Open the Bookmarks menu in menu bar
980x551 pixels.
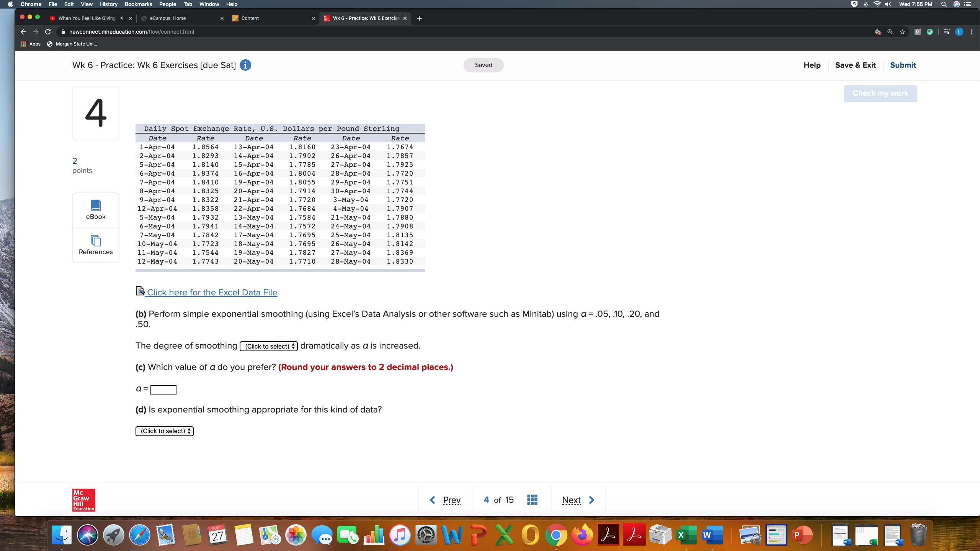click(138, 4)
